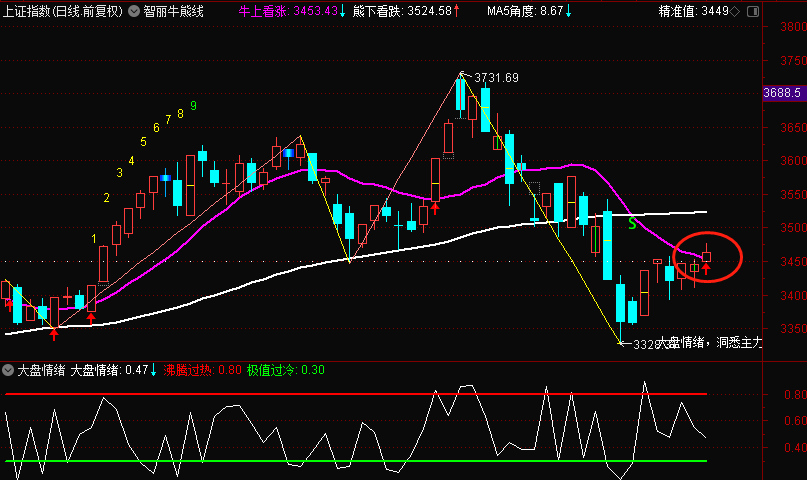Click the 熊下看跌: 3524.58 value
The image size is (807, 480).
click(x=402, y=11)
